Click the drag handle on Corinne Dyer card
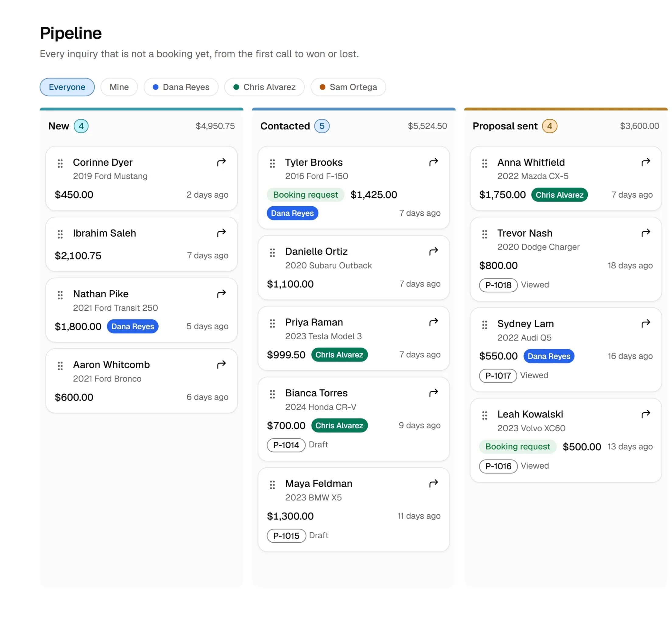Image resolution: width=672 pixels, height=637 pixels. click(x=60, y=164)
